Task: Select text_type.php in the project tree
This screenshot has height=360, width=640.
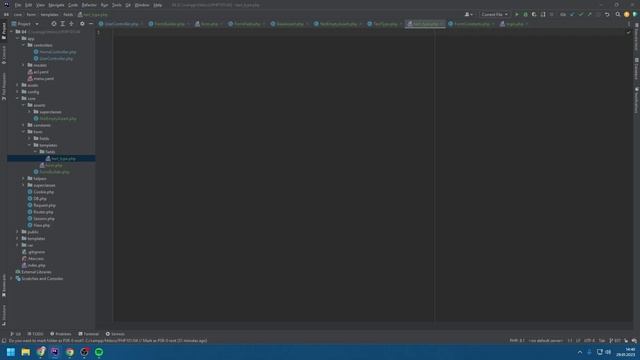Action: click(x=64, y=158)
